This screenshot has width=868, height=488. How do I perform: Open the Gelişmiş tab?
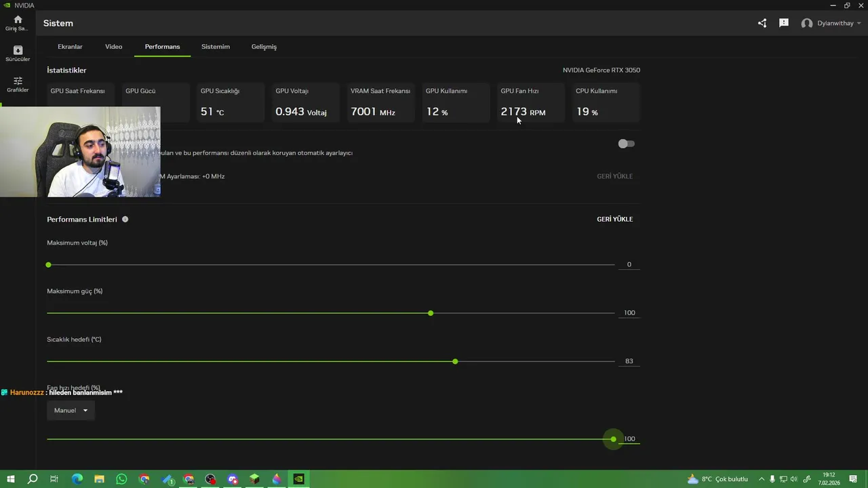coord(264,47)
